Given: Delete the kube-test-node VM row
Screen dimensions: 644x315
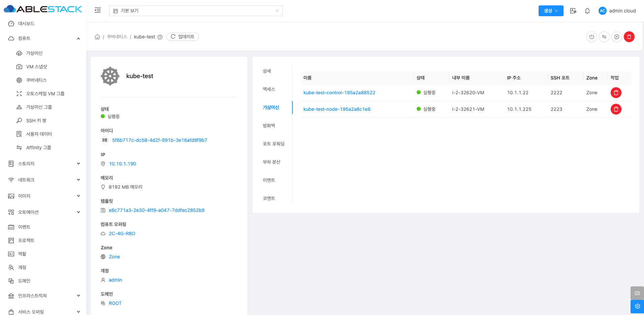Looking at the screenshot, I should click(616, 109).
